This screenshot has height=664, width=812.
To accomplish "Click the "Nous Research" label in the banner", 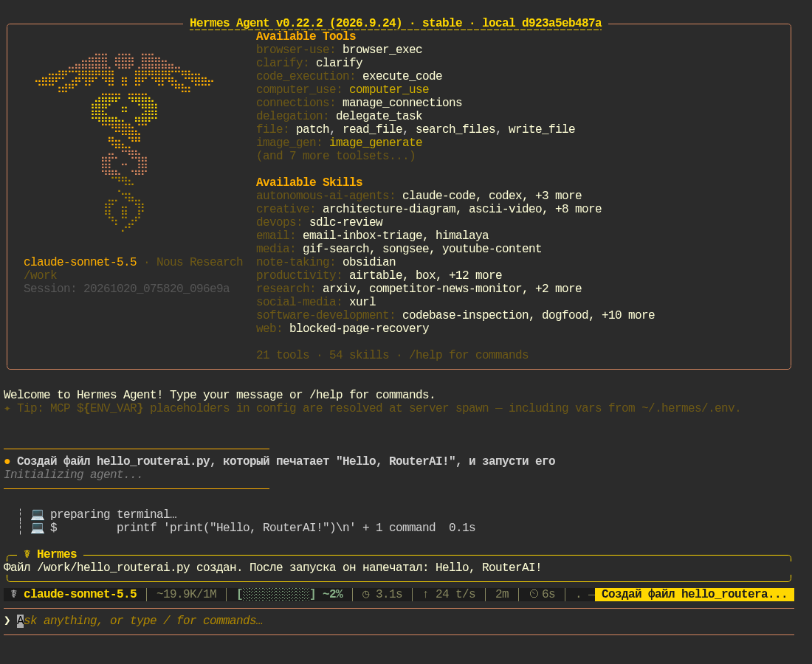I will [199, 262].
